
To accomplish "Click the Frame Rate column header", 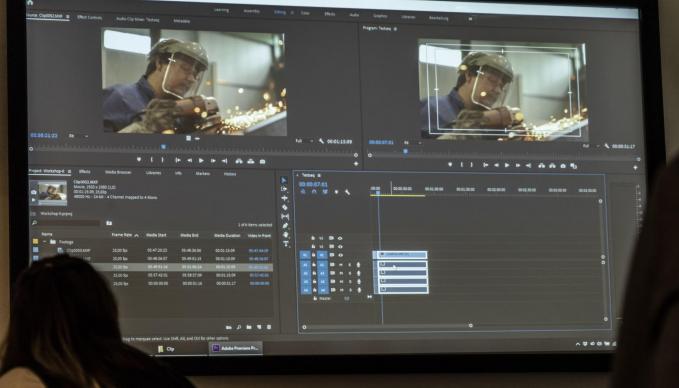I will 123,234.
